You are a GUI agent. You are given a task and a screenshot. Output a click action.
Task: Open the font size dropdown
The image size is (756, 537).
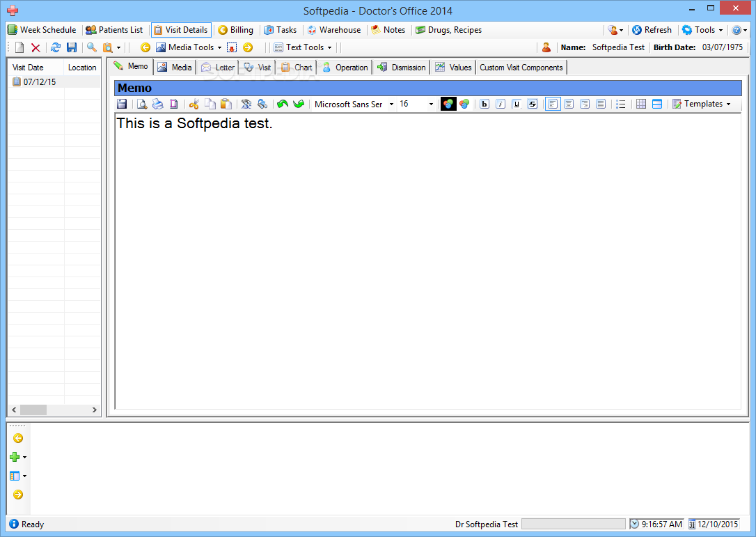coord(431,104)
